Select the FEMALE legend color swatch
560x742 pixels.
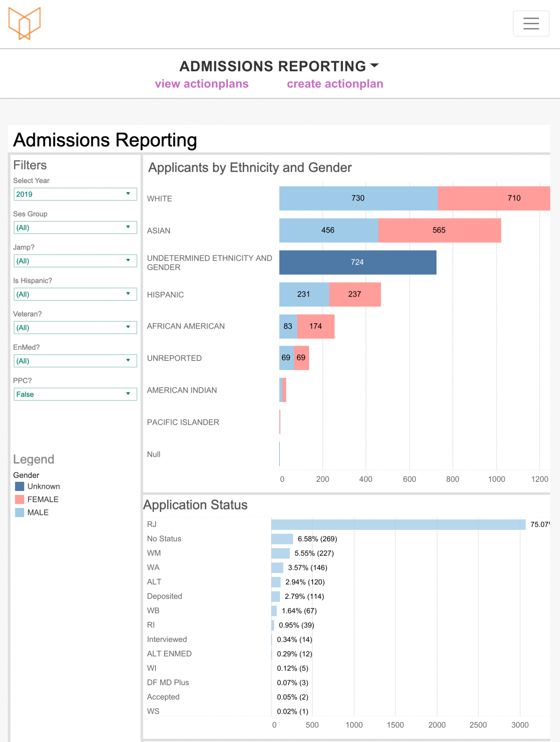point(20,499)
